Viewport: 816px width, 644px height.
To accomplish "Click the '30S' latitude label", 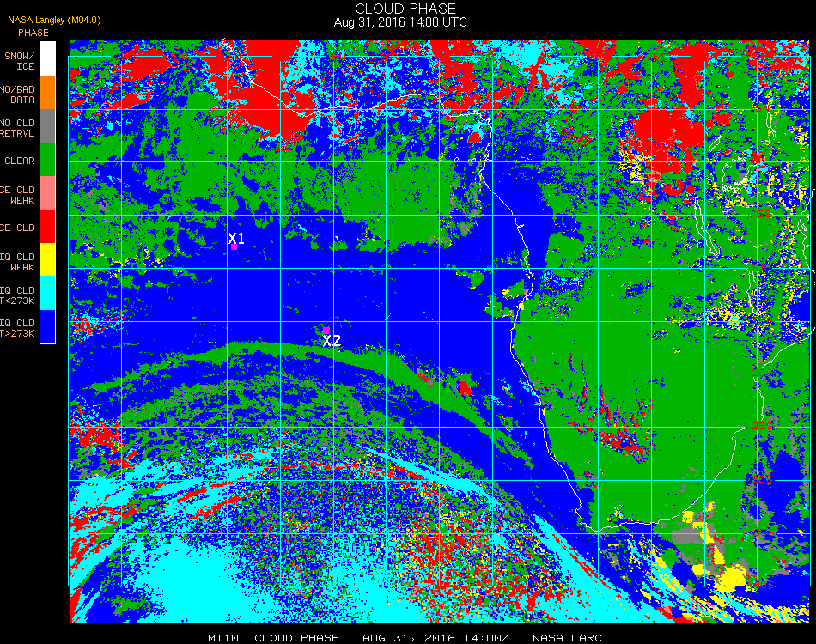I will click(763, 479).
